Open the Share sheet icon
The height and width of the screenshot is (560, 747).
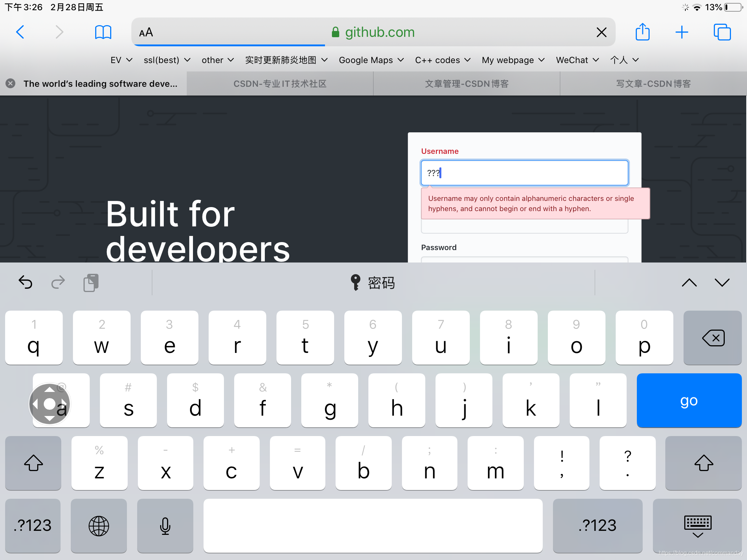tap(643, 32)
